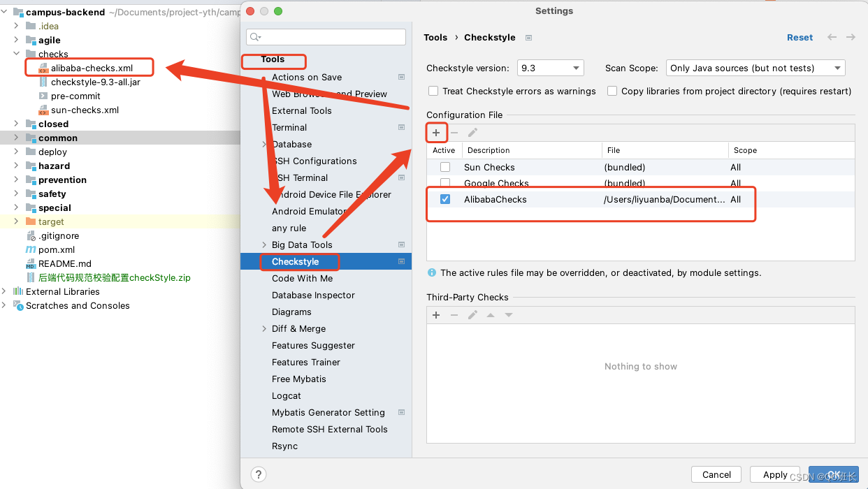Expand the Big Data Tools section

click(263, 245)
